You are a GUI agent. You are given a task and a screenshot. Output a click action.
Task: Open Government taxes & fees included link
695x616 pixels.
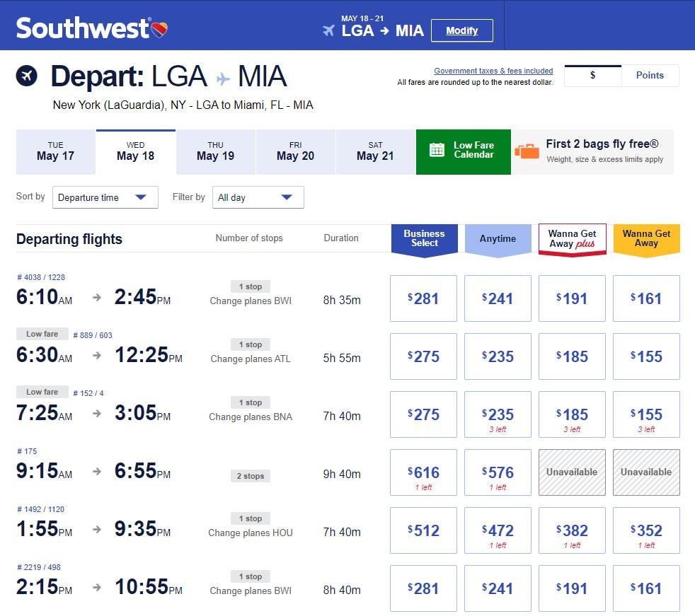coord(493,71)
